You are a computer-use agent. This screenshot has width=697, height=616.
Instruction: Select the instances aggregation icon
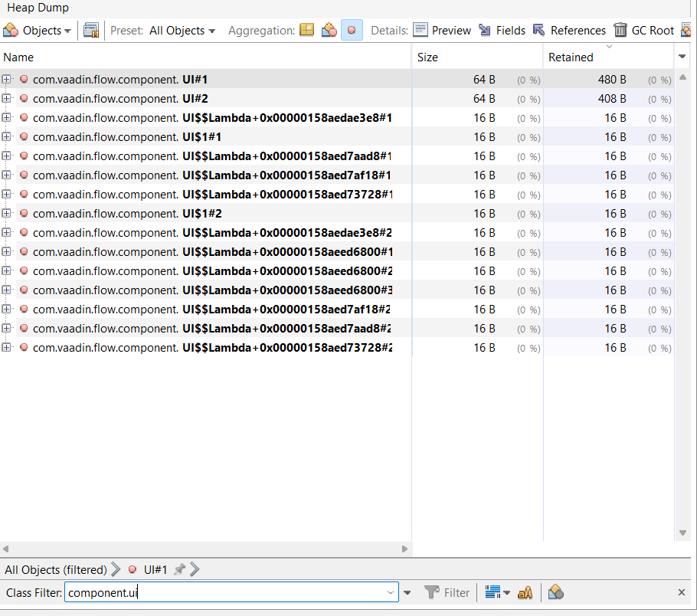(352, 31)
